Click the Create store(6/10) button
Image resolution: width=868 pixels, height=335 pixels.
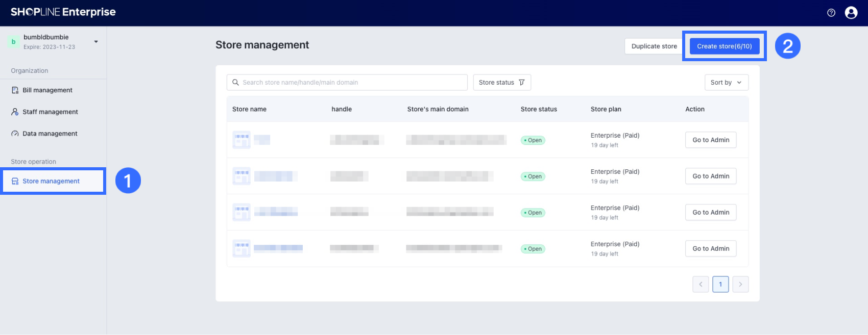[x=725, y=46]
